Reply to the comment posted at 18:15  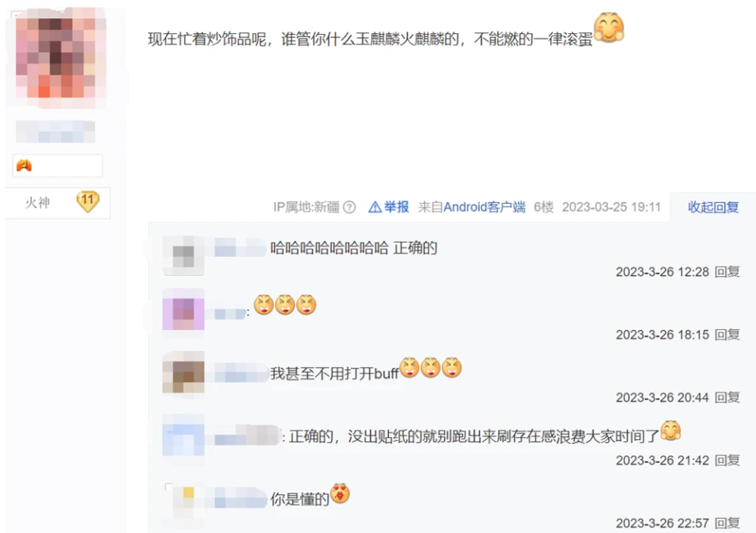click(727, 335)
